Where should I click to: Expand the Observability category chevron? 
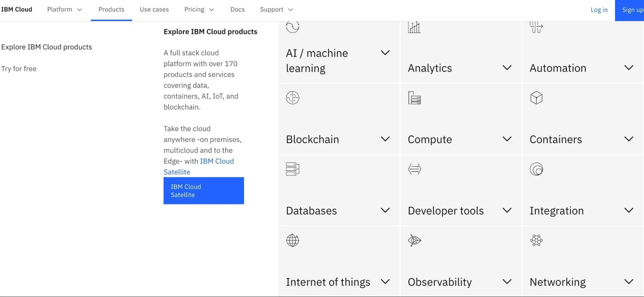pyautogui.click(x=507, y=282)
